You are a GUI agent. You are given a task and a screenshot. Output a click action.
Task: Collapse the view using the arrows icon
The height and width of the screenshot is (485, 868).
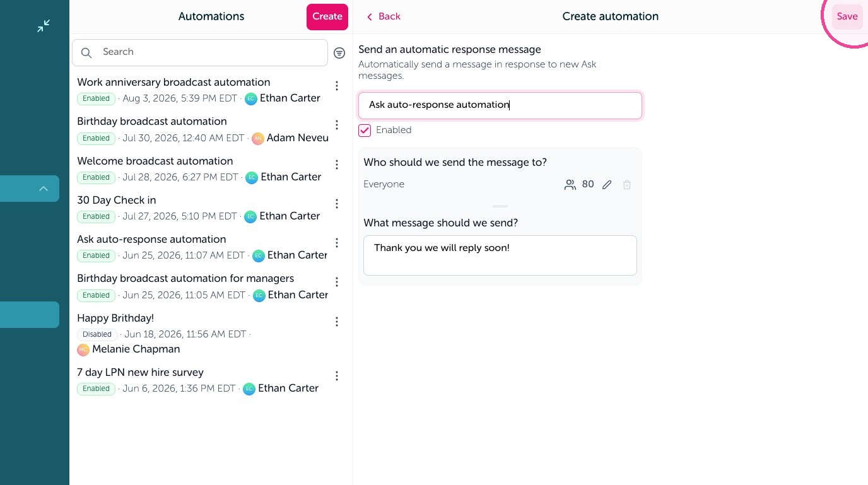coord(43,26)
